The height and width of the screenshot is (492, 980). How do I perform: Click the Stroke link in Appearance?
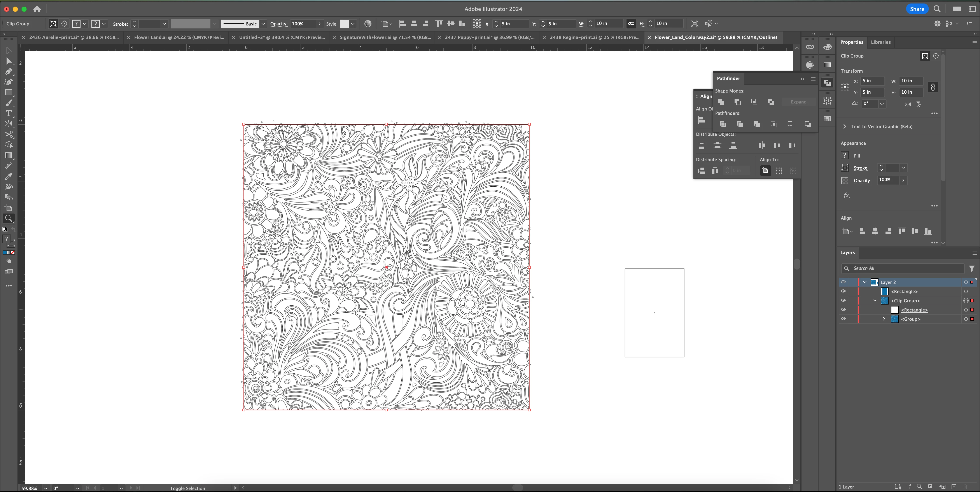(860, 168)
